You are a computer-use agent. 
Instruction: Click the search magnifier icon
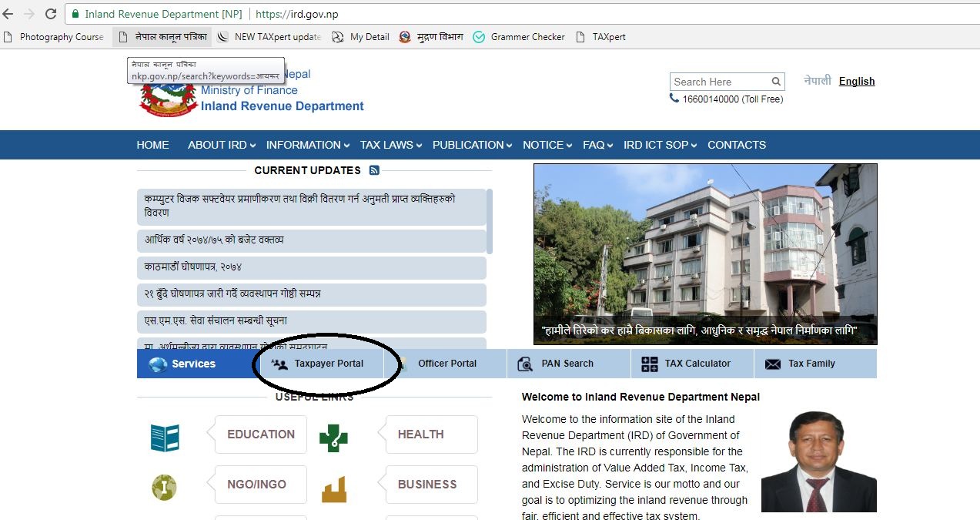tap(776, 82)
